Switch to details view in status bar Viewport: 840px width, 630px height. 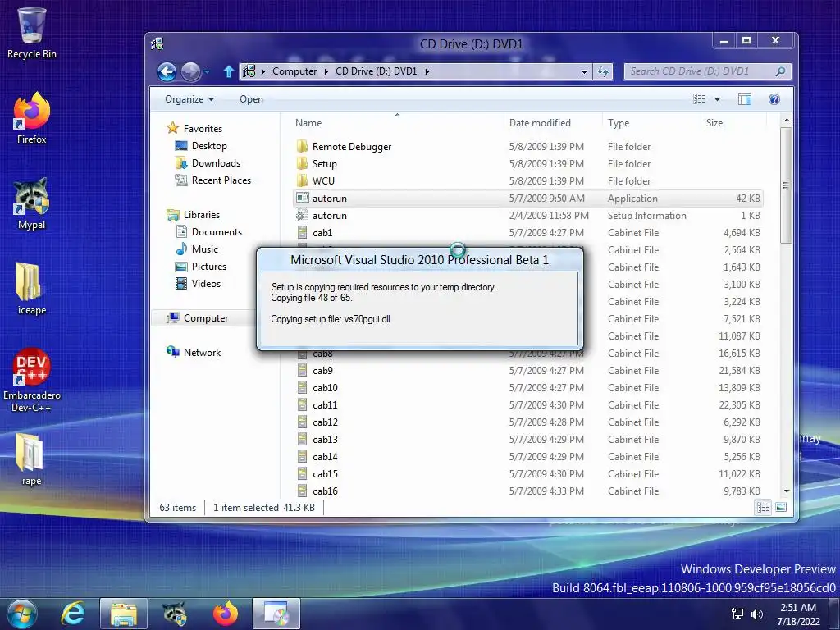pos(764,507)
